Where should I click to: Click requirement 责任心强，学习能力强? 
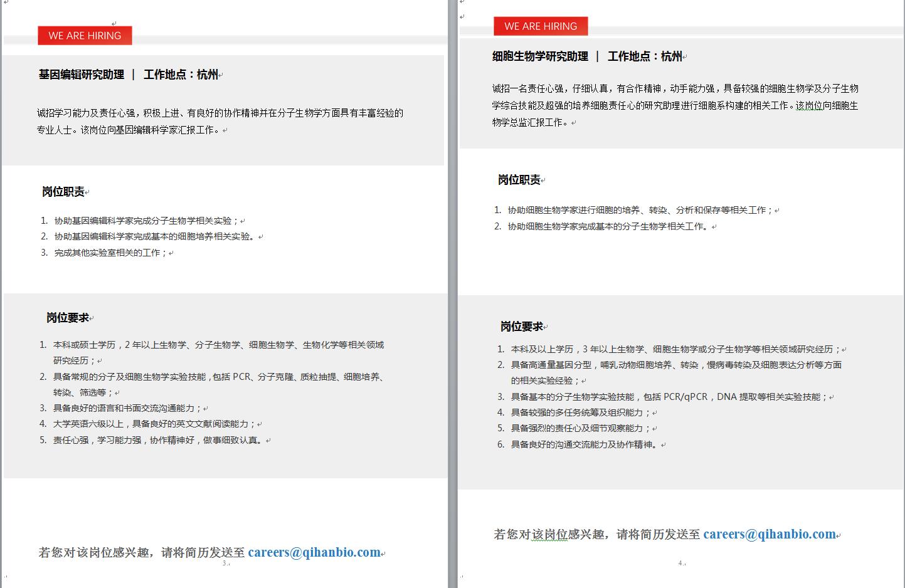tap(159, 440)
